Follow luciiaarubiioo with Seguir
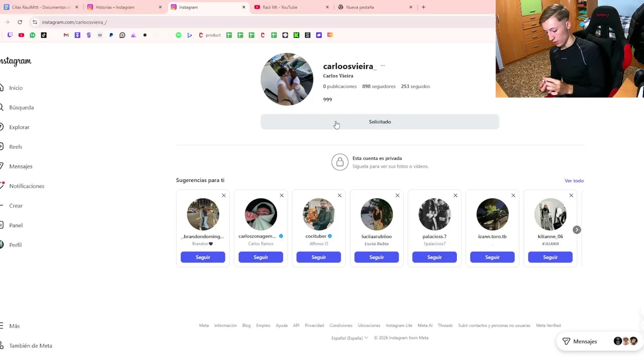Viewport: 644px width, 362px height. point(376,257)
